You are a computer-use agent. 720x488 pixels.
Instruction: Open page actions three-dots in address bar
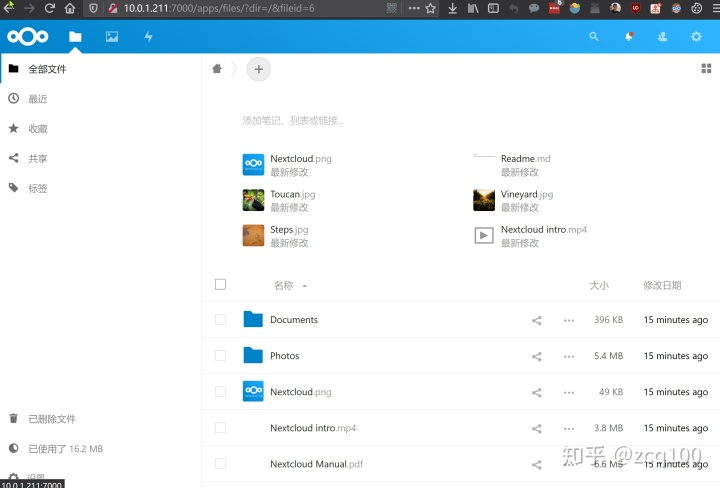(414, 8)
